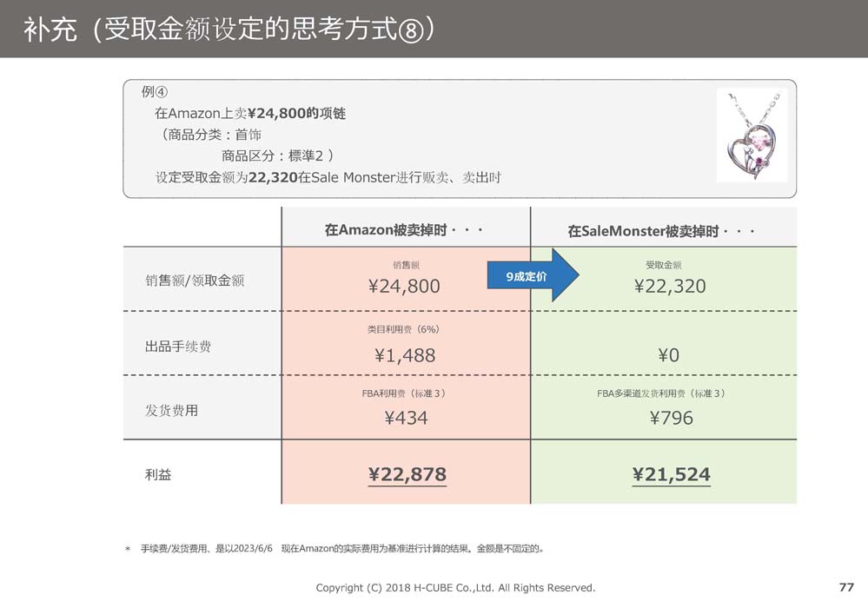Viewport: 868px width, 601px height.
Task: Click the heart necklace product image
Action: (x=752, y=135)
